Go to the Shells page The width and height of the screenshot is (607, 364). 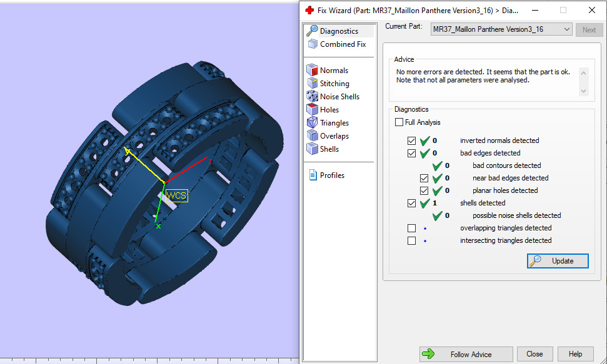click(329, 149)
